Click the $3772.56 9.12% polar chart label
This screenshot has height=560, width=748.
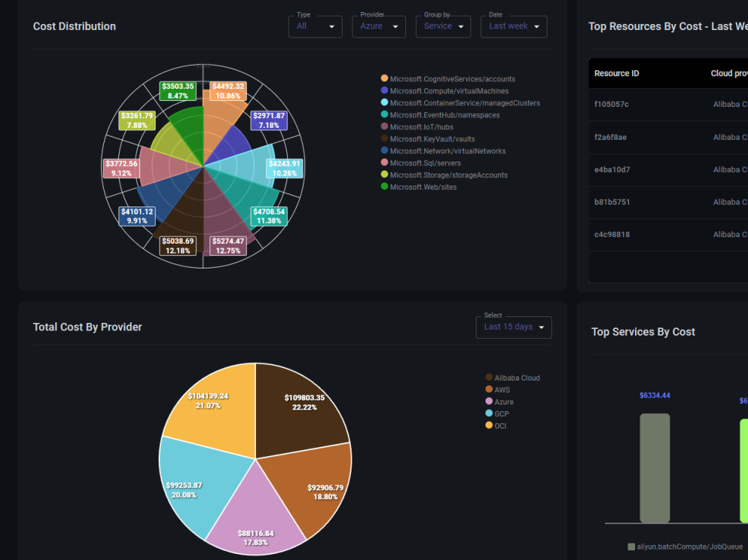pyautogui.click(x=121, y=168)
